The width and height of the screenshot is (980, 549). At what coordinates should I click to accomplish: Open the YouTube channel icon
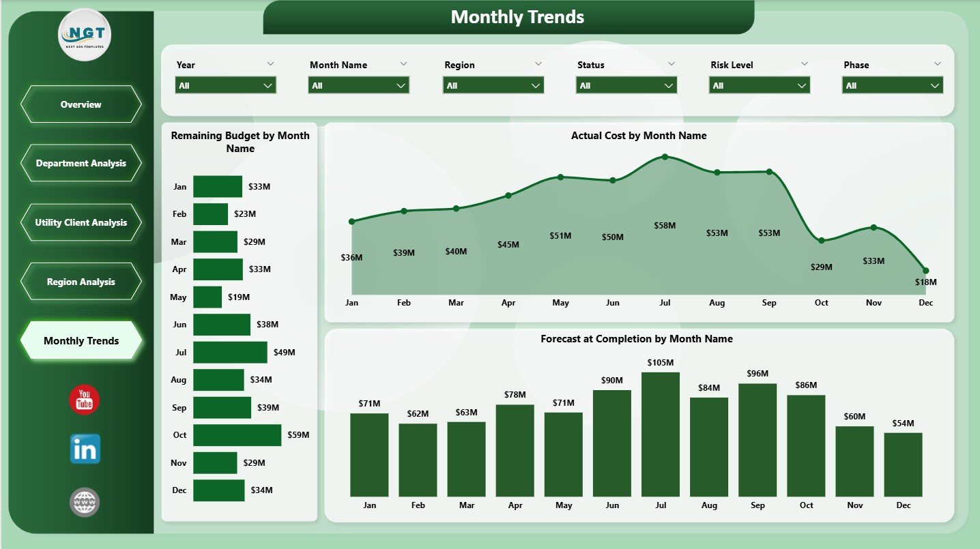(83, 400)
